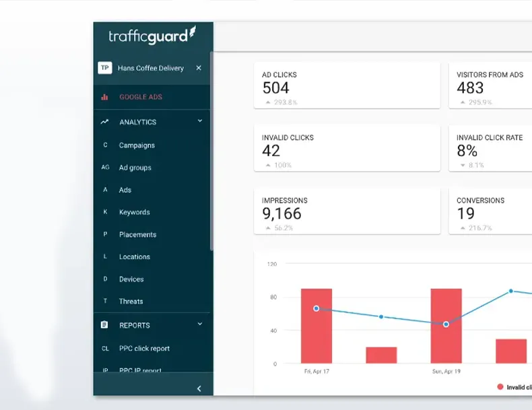Close the Hans Coffee Delivery account selector
The height and width of the screenshot is (410, 532).
pyautogui.click(x=199, y=68)
